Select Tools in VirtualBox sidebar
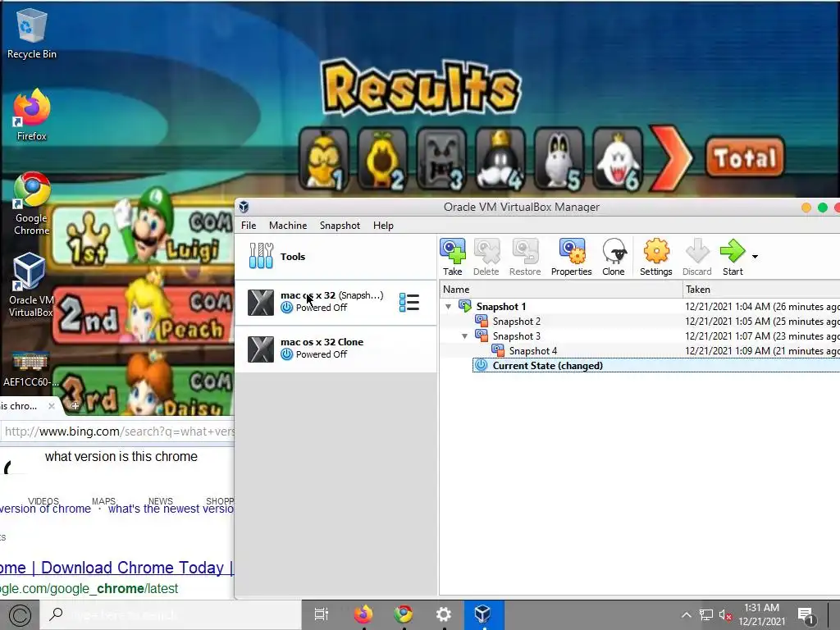840x630 pixels. [336, 257]
